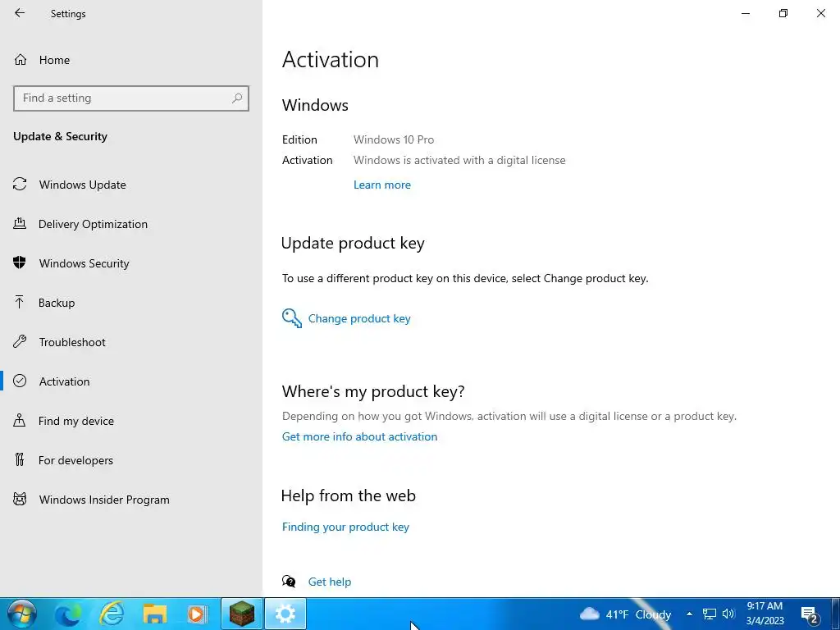The width and height of the screenshot is (840, 630).
Task: Click the key icon beside Change product key
Action: pos(292,318)
